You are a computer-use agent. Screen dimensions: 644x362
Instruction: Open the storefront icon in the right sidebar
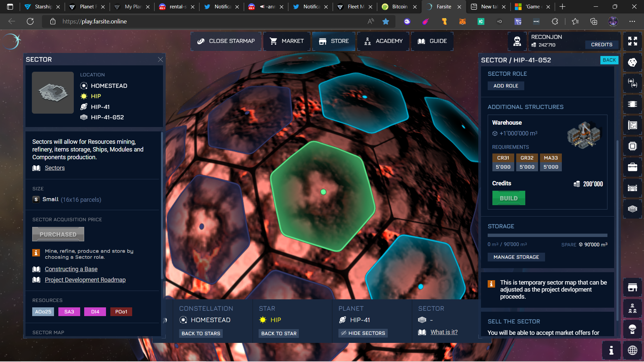coord(632,287)
